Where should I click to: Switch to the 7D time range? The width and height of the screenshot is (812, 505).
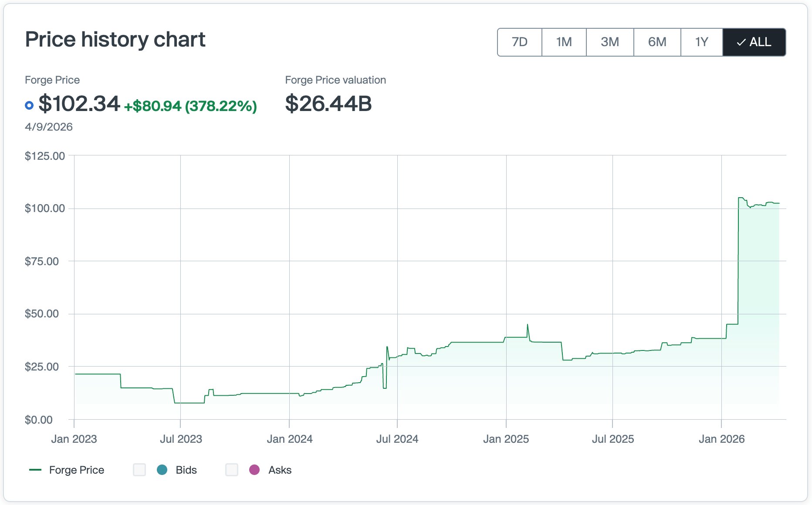pyautogui.click(x=519, y=42)
